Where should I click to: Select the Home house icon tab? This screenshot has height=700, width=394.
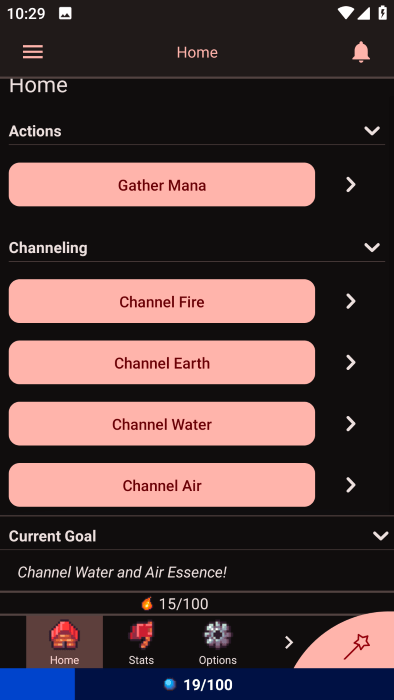click(64, 642)
